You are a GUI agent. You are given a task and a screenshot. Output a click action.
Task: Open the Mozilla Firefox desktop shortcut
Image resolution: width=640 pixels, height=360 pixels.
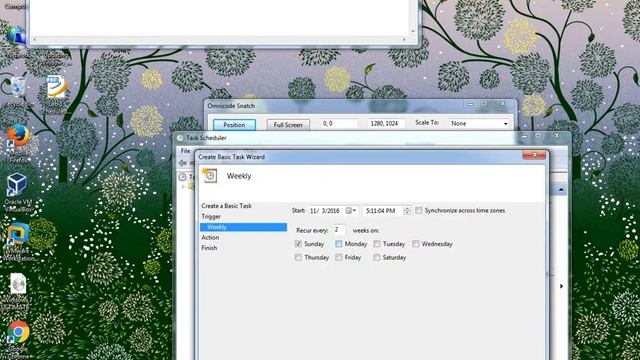(x=18, y=136)
